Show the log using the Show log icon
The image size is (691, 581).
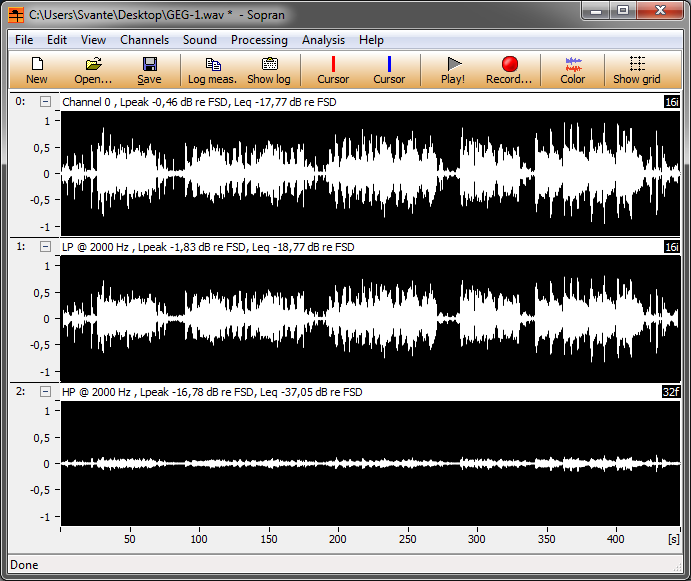tap(269, 70)
